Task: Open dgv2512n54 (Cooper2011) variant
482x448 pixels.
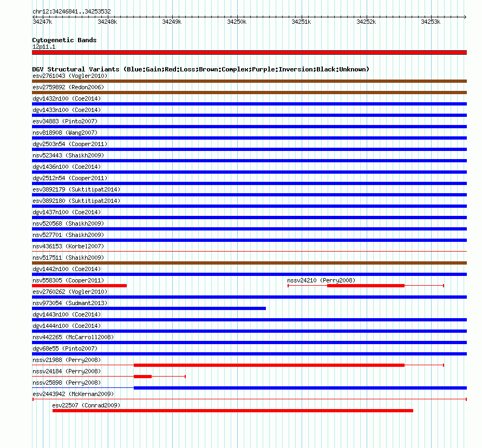Action: pyautogui.click(x=70, y=178)
